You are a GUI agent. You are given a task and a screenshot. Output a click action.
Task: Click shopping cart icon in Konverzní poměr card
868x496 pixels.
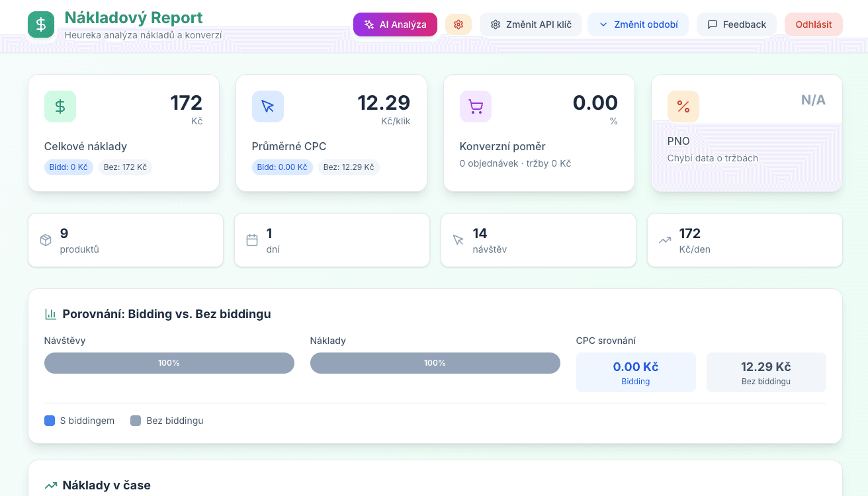pos(476,106)
